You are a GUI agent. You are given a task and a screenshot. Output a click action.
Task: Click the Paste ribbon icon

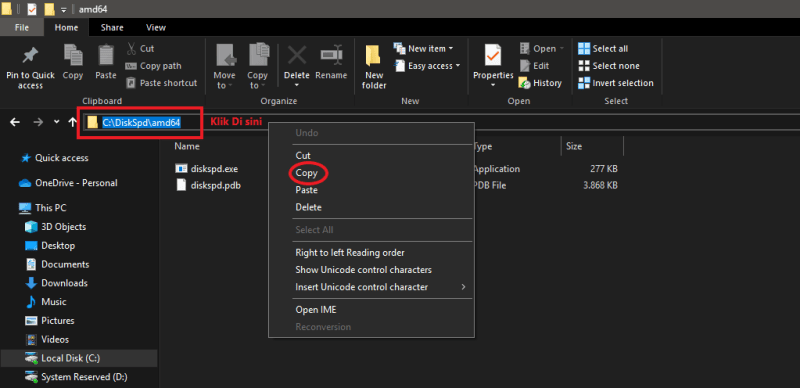(106, 55)
